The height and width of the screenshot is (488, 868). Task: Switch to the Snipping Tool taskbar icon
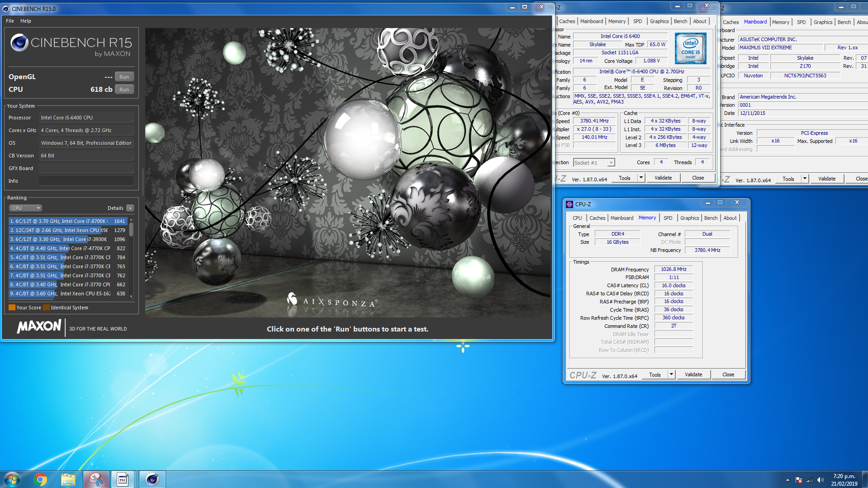(96, 479)
